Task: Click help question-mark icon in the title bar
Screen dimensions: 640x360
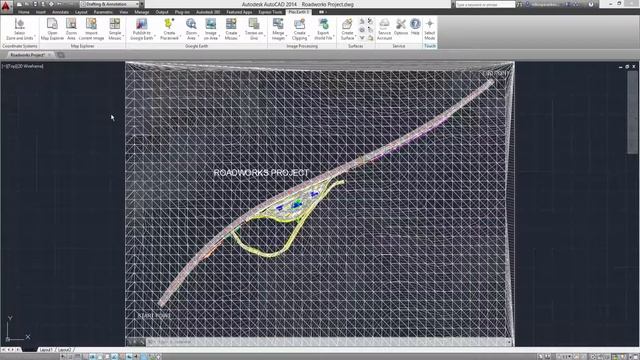Action: [x=591, y=4]
